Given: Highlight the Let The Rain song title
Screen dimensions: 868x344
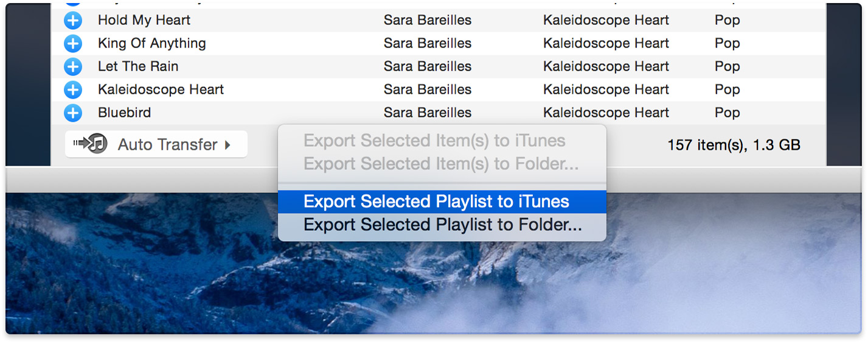Looking at the screenshot, I should click(x=138, y=66).
